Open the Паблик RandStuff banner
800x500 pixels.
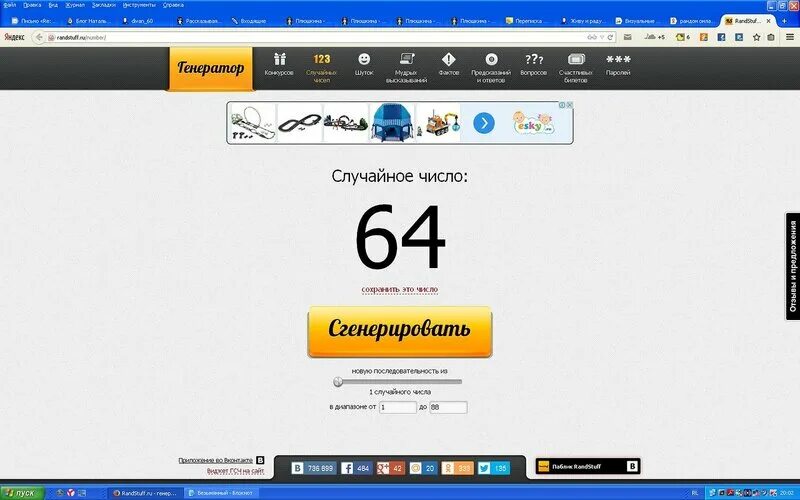(588, 466)
